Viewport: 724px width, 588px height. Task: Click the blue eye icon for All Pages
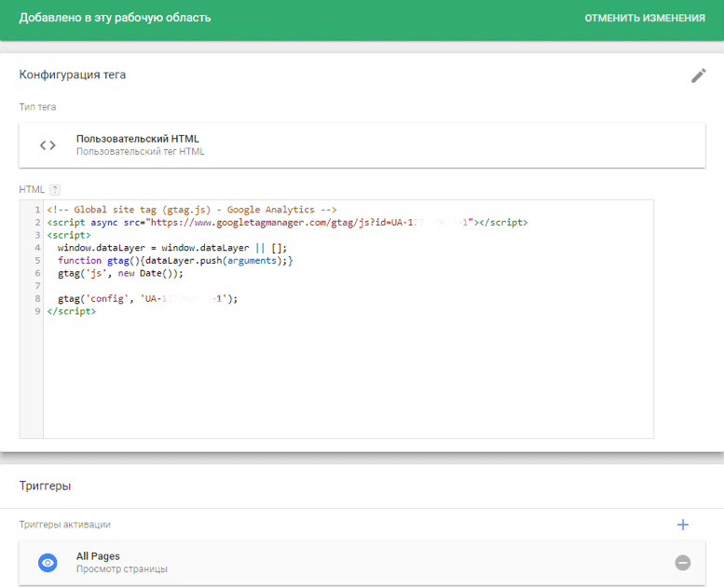[48, 563]
